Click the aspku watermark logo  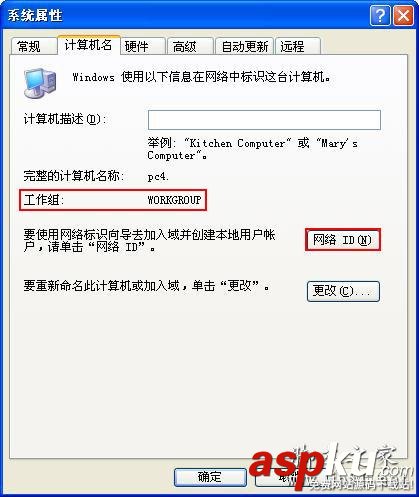(x=330, y=467)
